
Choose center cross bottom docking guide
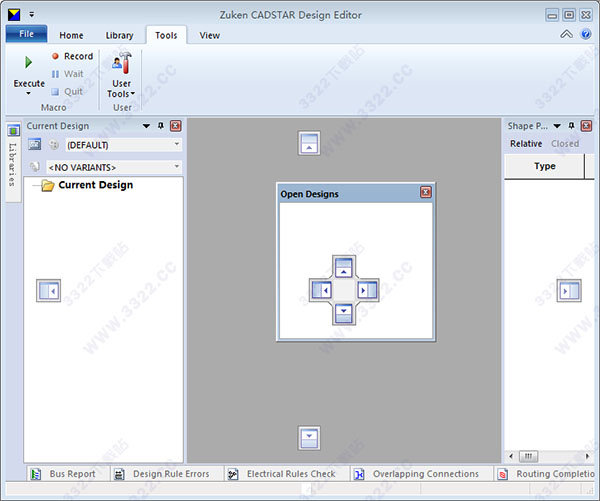(344, 313)
